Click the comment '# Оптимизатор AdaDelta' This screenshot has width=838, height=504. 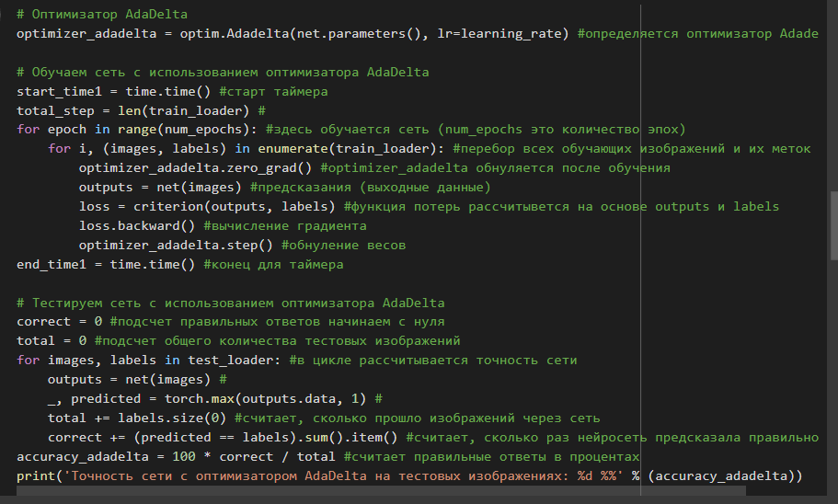click(102, 14)
